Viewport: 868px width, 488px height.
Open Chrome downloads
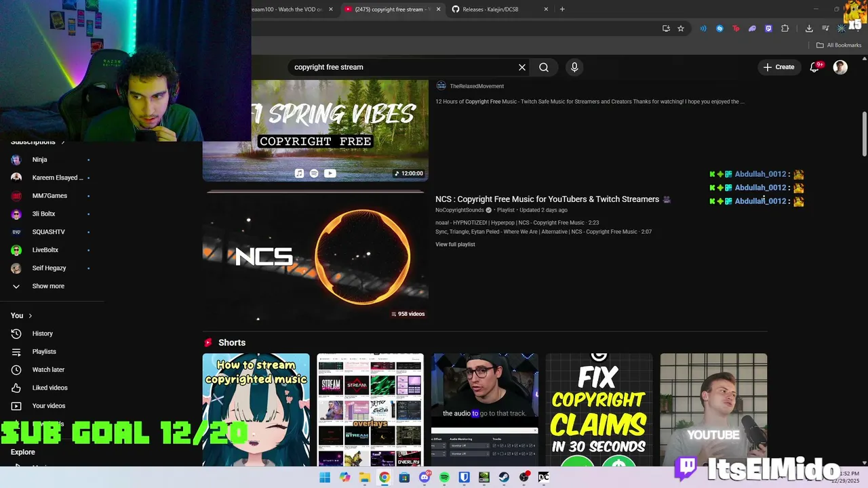tap(809, 28)
